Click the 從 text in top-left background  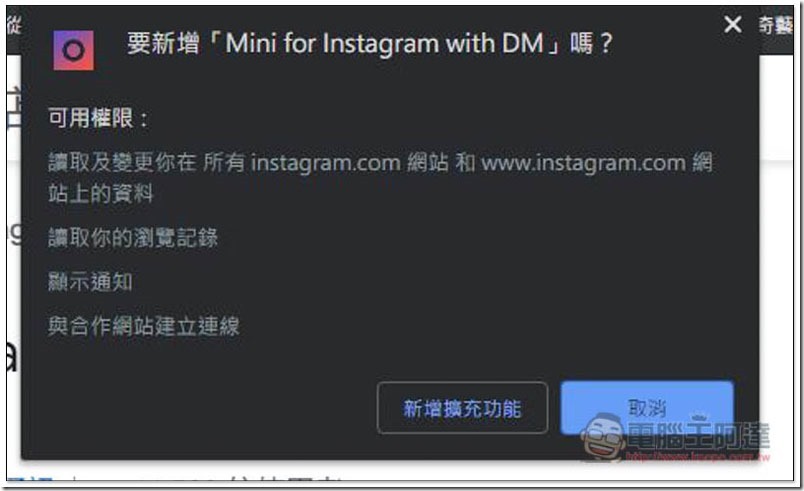click(14, 24)
